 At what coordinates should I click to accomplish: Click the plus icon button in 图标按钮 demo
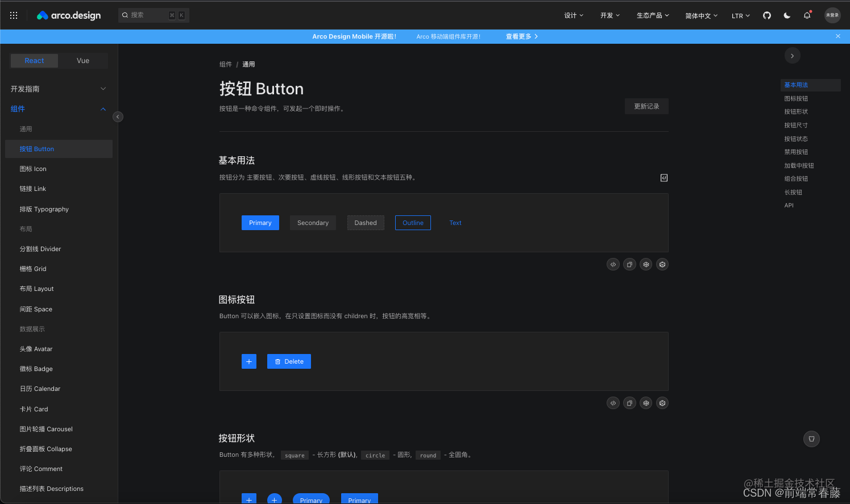pyautogui.click(x=249, y=361)
